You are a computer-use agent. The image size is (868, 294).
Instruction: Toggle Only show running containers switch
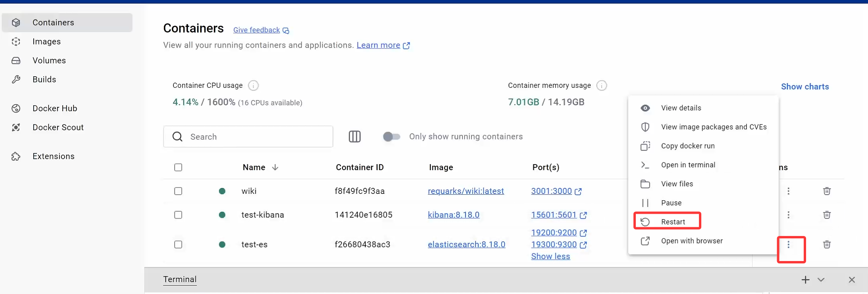(x=391, y=137)
